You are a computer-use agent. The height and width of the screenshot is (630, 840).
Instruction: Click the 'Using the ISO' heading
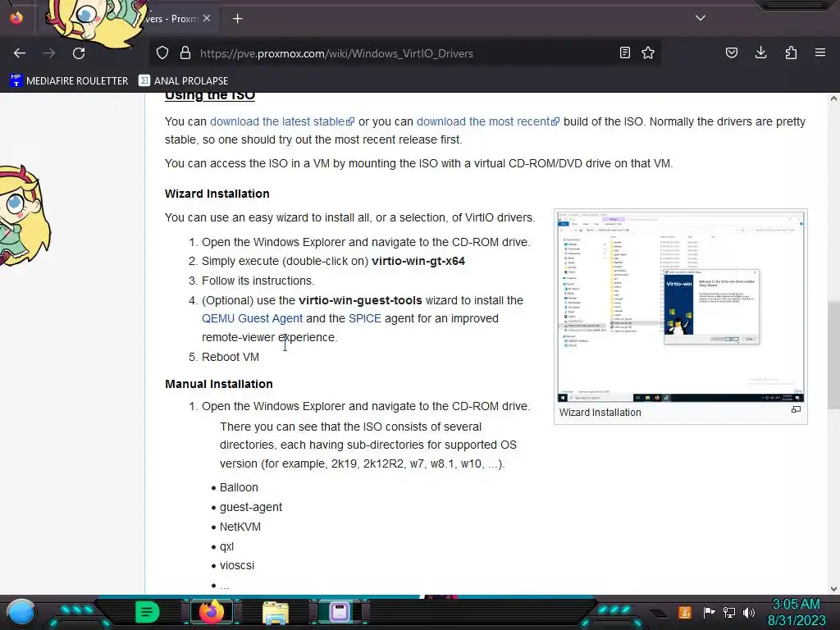(x=209, y=96)
